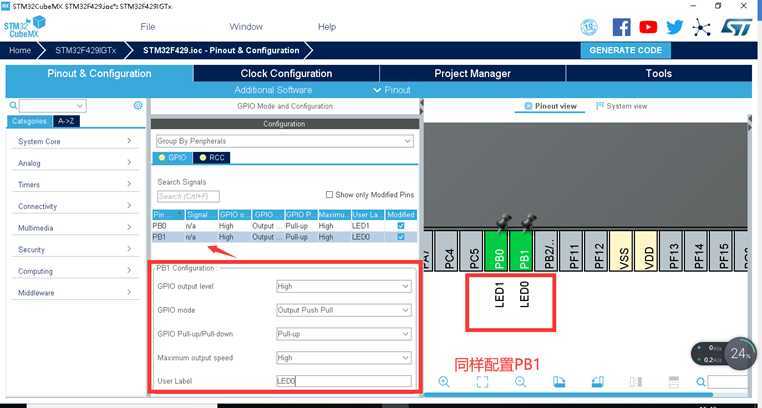The width and height of the screenshot is (762, 408).
Task: Open ST Facebook page icon
Action: click(x=622, y=27)
